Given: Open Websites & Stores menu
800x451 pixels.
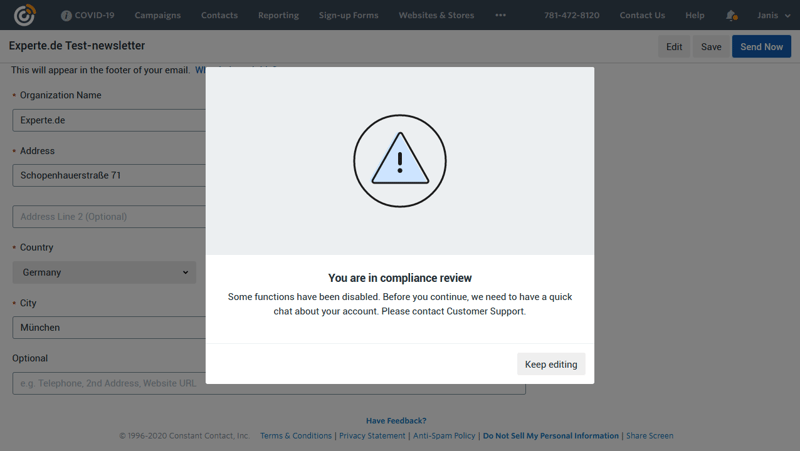Looking at the screenshot, I should (x=436, y=16).
